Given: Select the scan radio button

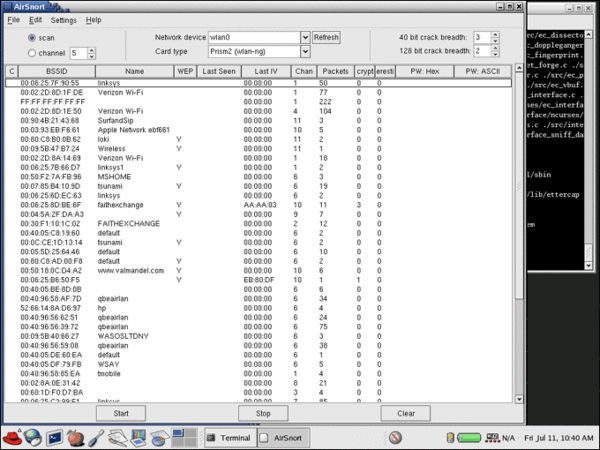Looking at the screenshot, I should point(32,38).
